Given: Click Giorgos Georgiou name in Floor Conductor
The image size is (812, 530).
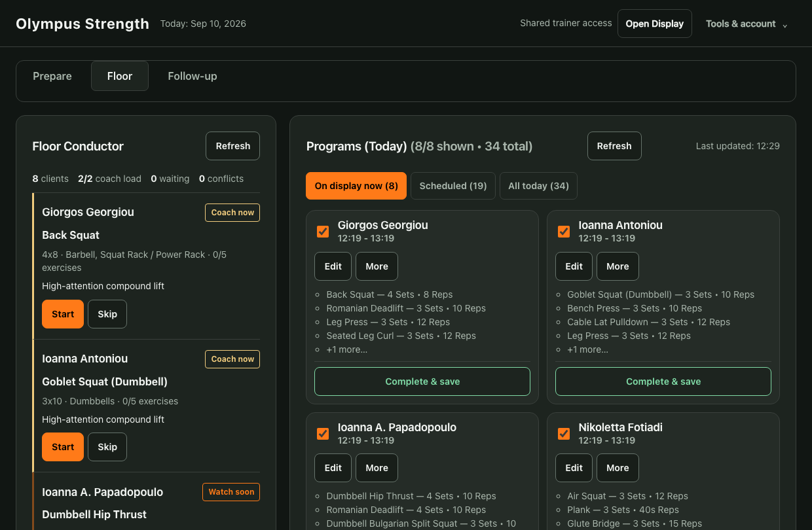Looking at the screenshot, I should click(88, 212).
